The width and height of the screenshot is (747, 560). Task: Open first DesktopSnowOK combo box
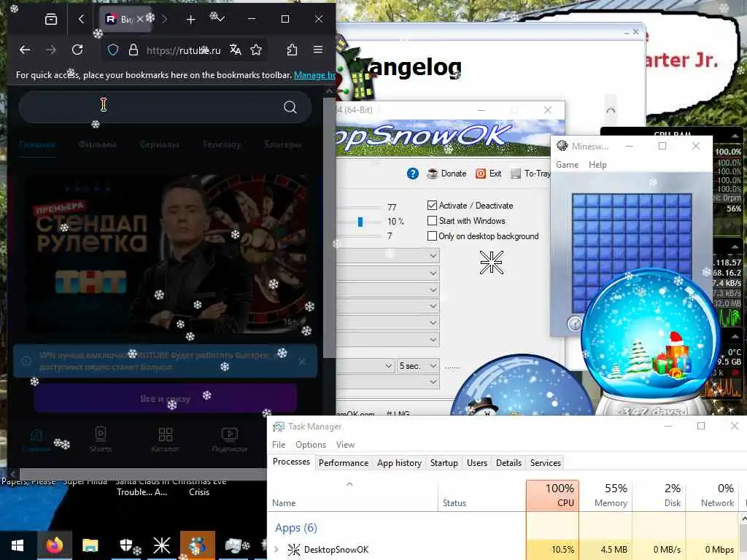(x=388, y=256)
